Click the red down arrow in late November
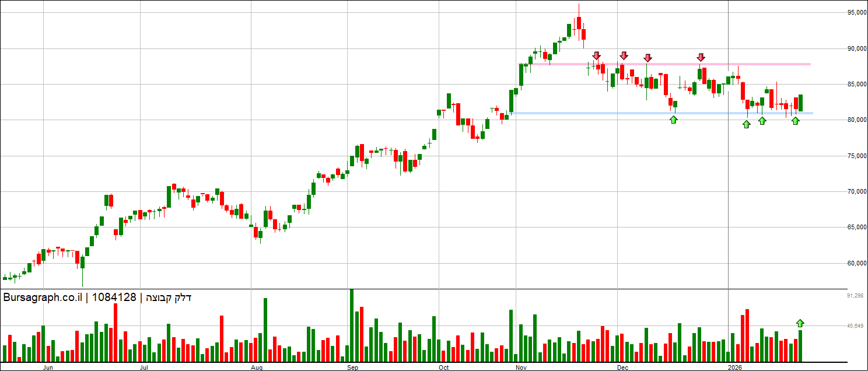This screenshot has height=371, width=868. [x=596, y=56]
